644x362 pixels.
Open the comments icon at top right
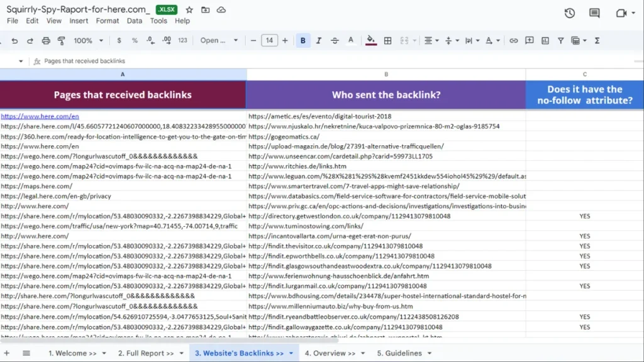pyautogui.click(x=594, y=13)
